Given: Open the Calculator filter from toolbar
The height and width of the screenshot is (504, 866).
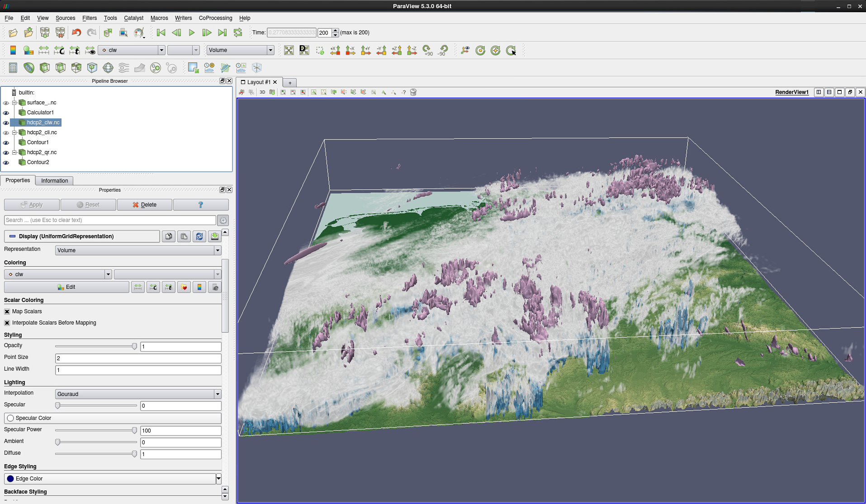Looking at the screenshot, I should point(13,68).
